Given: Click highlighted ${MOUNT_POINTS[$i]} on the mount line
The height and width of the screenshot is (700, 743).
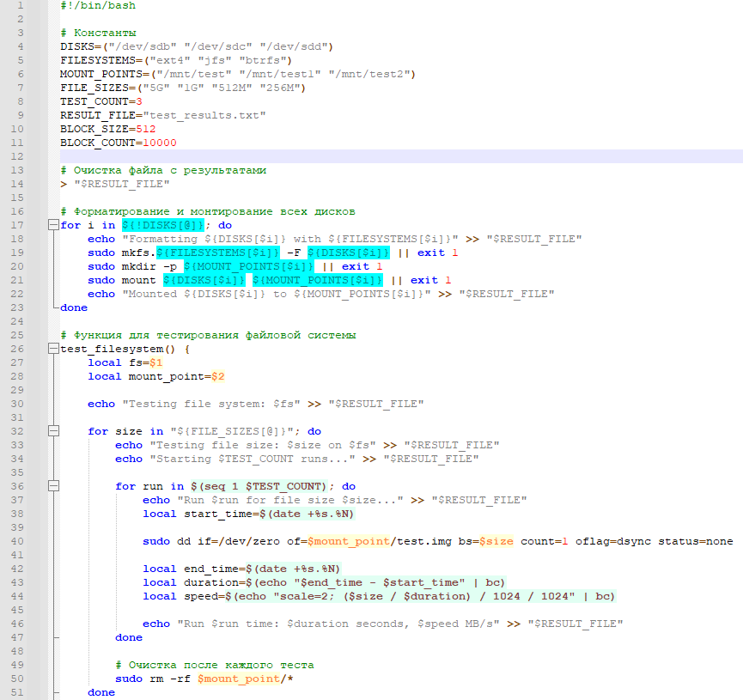Looking at the screenshot, I should [x=318, y=280].
